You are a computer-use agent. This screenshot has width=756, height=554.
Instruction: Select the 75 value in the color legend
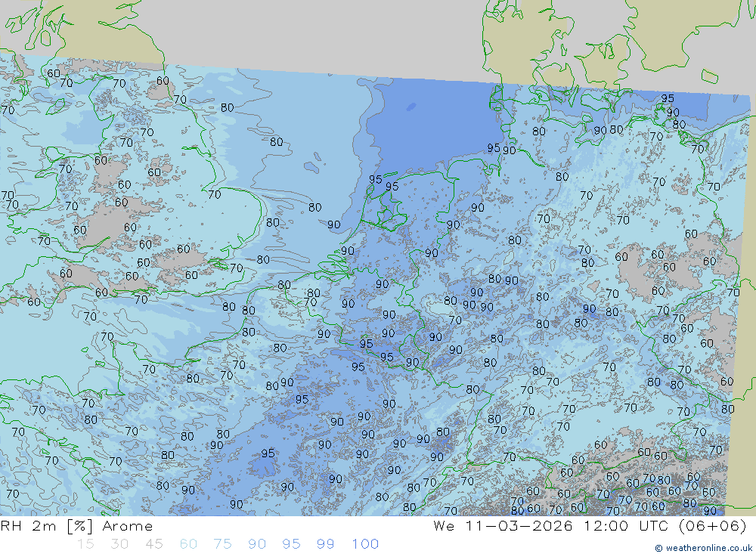pos(222,544)
